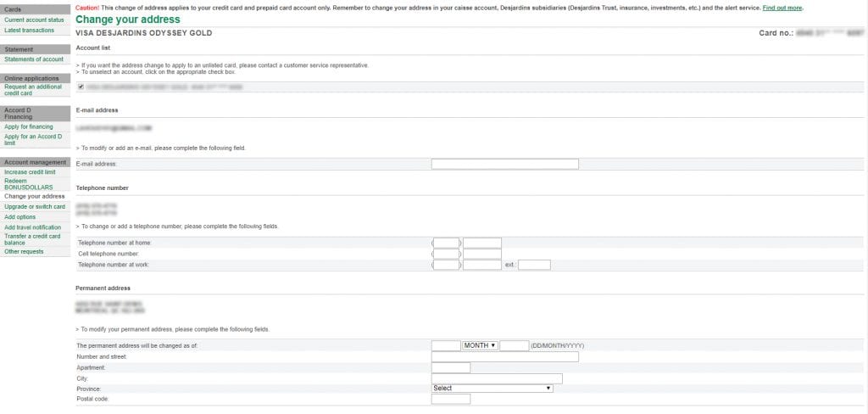Click the Accord D Financing section header

point(36,114)
